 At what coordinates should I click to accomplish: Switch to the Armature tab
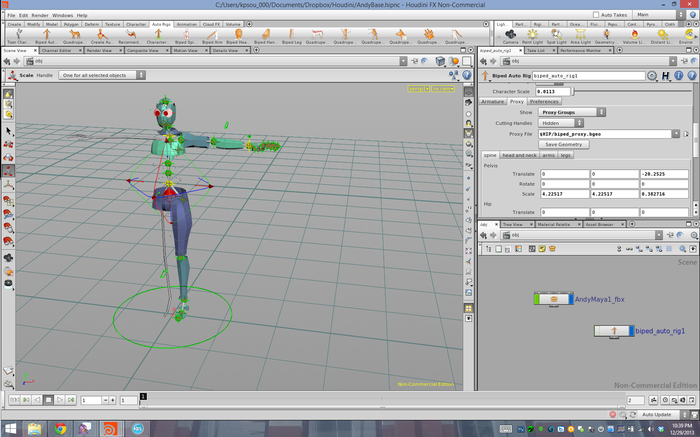(492, 102)
